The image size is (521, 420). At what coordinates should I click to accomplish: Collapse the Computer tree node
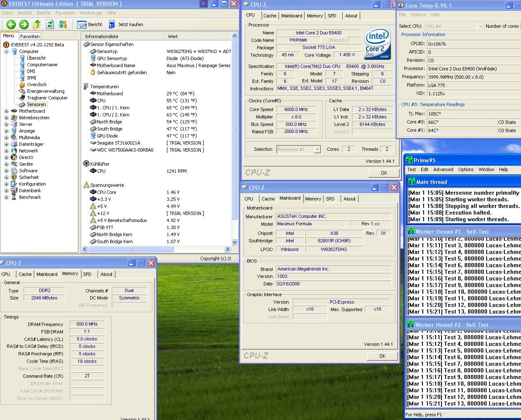tap(7, 51)
